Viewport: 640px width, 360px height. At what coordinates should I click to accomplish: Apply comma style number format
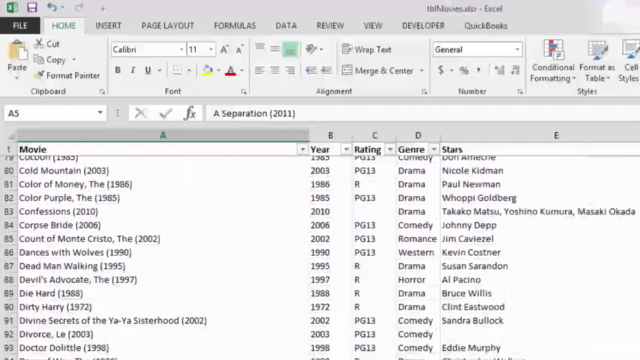point(478,70)
